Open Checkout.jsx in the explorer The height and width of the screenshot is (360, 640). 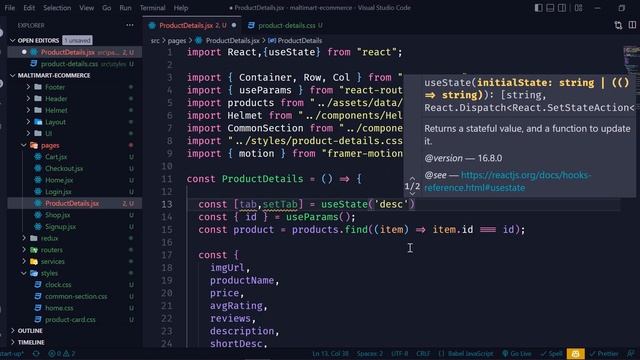[x=64, y=169]
